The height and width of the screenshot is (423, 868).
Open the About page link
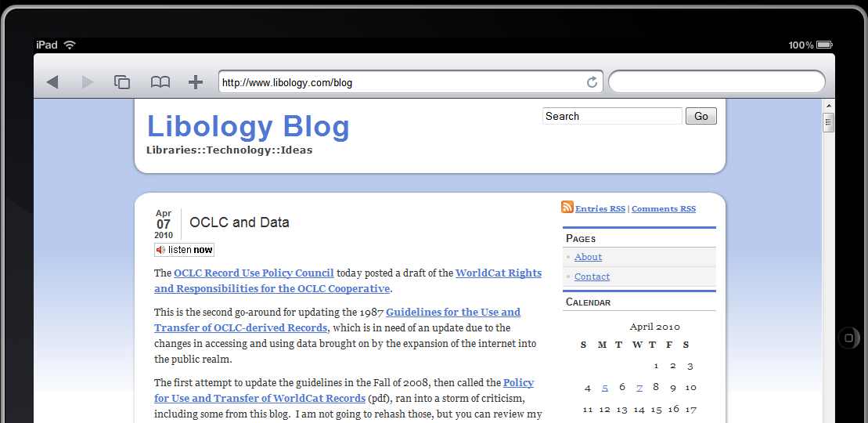(x=588, y=257)
